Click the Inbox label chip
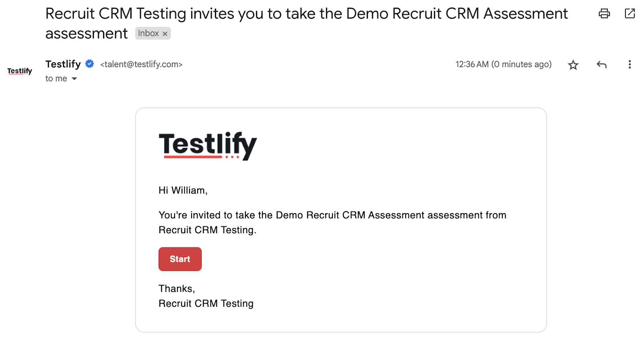The height and width of the screenshot is (345, 644). click(x=153, y=33)
